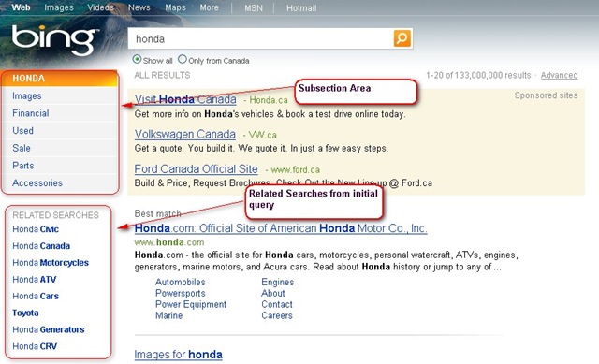The image size is (599, 364).
Task: Click the Bing logo
Action: click(x=54, y=39)
